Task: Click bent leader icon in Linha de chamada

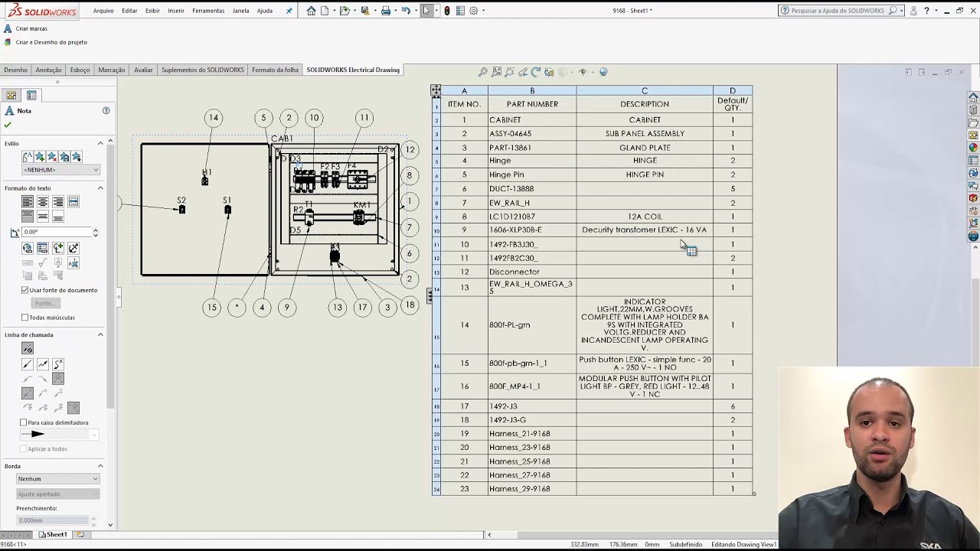Action: click(x=43, y=364)
